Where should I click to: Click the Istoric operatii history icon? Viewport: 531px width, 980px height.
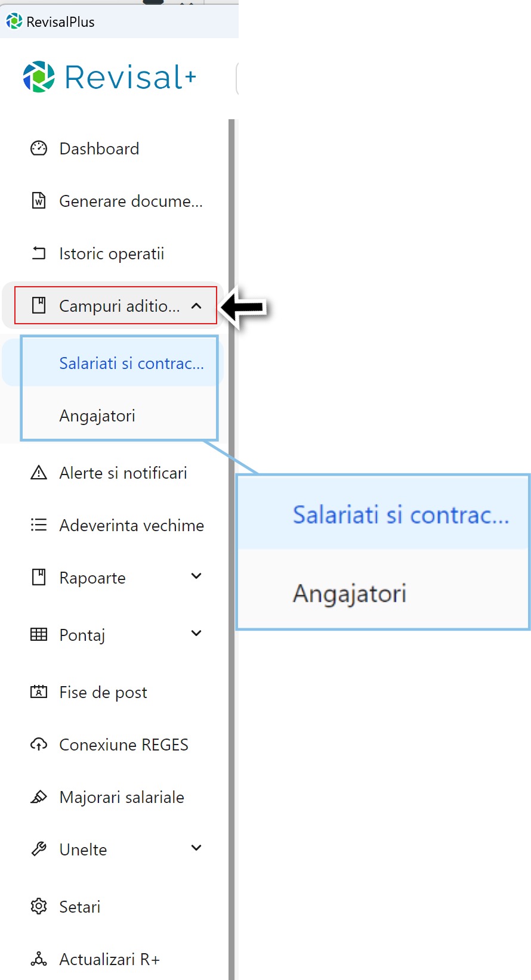(38, 253)
